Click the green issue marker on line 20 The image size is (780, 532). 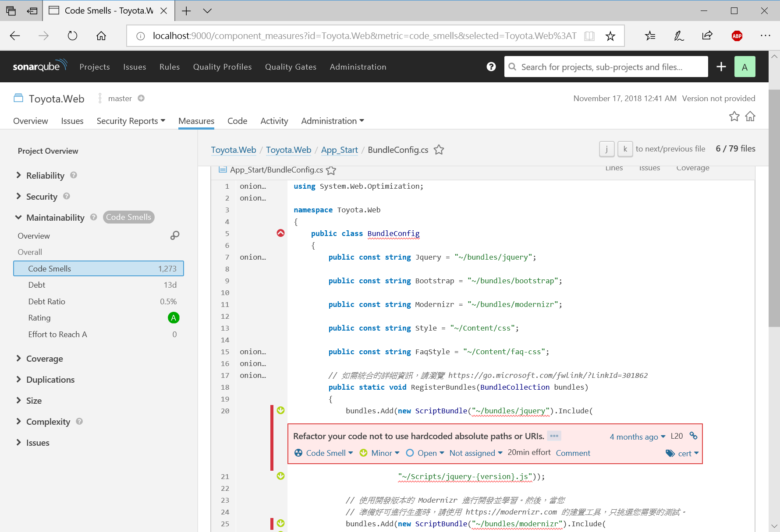(280, 410)
